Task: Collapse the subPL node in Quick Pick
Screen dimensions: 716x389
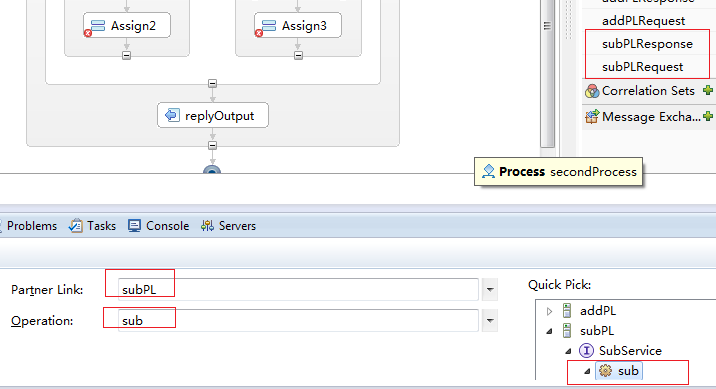Action: click(x=549, y=331)
